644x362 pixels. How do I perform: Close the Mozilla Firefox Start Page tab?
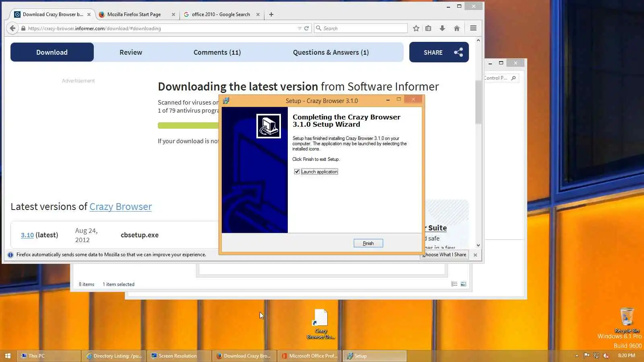(173, 14)
